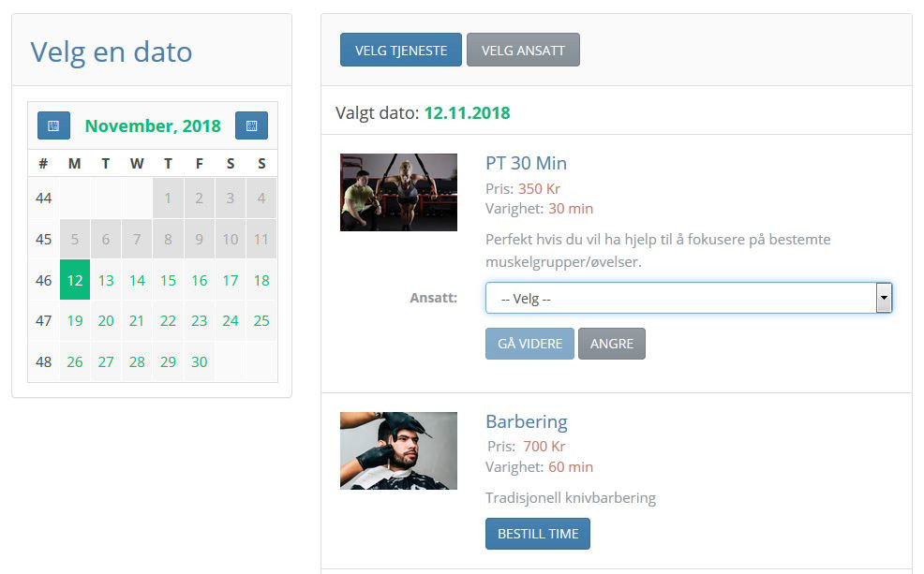
Task: Open the Ansatt employee dropdown
Action: click(688, 299)
